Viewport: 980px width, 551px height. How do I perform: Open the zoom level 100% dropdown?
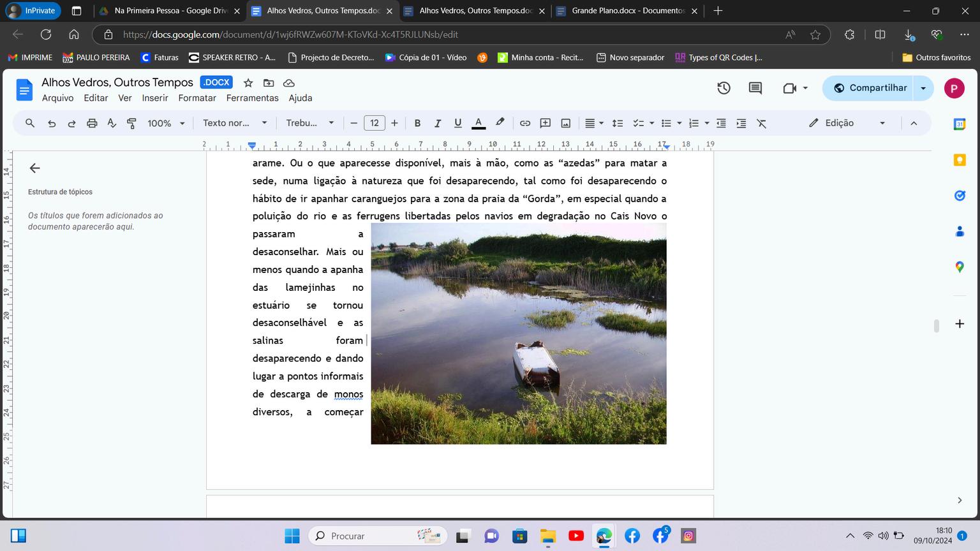pyautogui.click(x=166, y=123)
